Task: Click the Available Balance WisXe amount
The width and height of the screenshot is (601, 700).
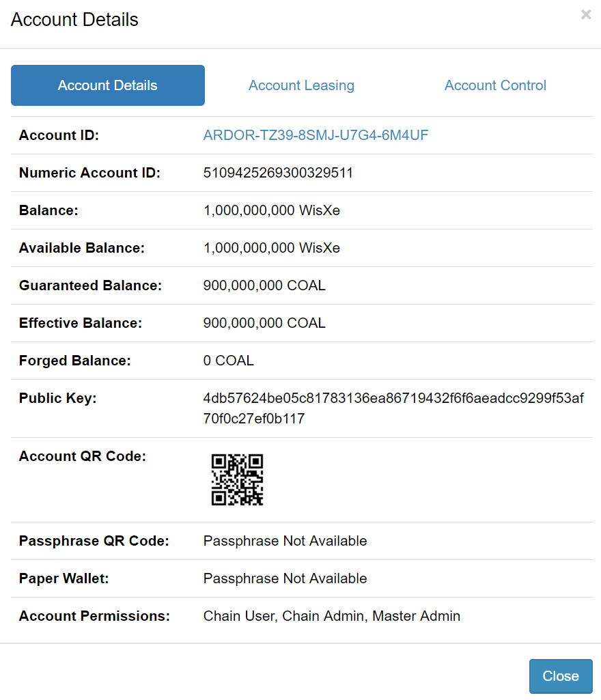Action: click(271, 248)
